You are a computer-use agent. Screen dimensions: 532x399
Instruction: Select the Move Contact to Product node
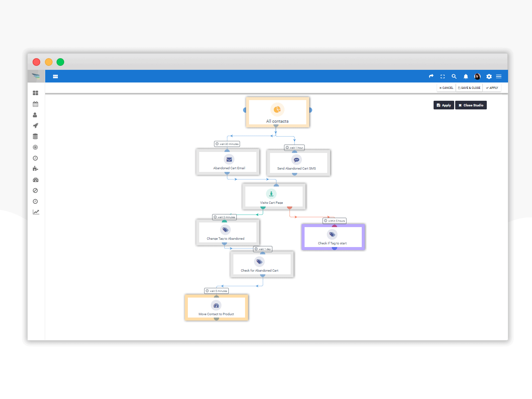(x=216, y=308)
